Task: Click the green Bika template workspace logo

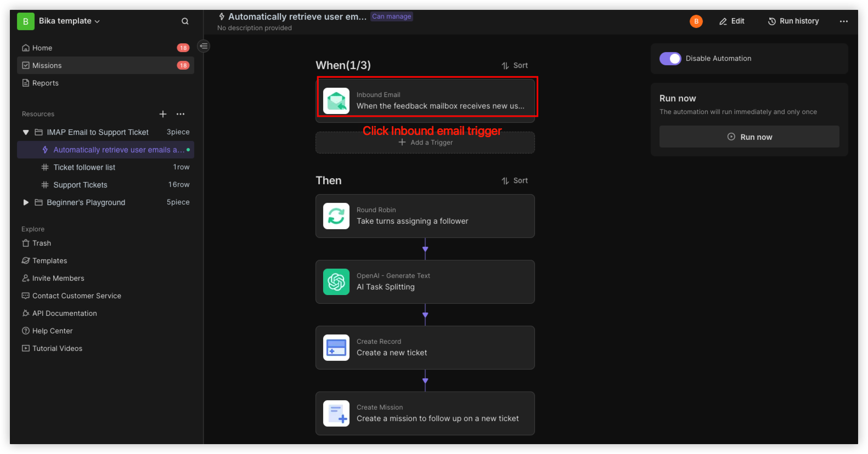Action: 25,21
